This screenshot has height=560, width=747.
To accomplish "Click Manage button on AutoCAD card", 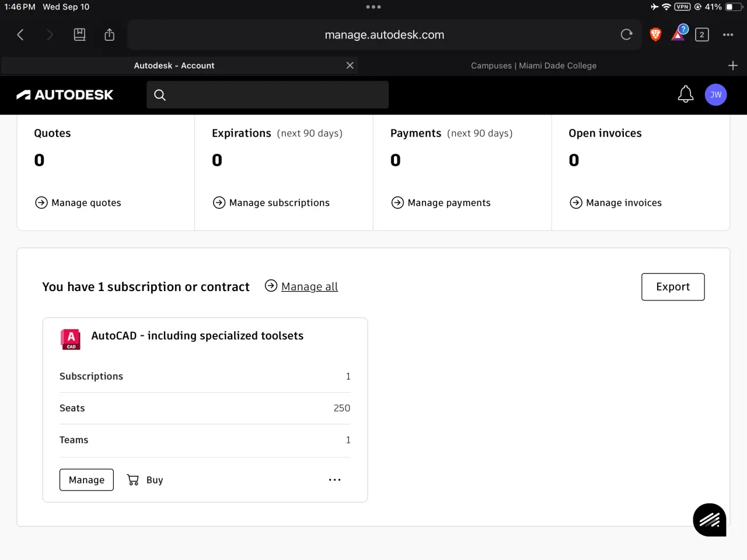I will (86, 480).
